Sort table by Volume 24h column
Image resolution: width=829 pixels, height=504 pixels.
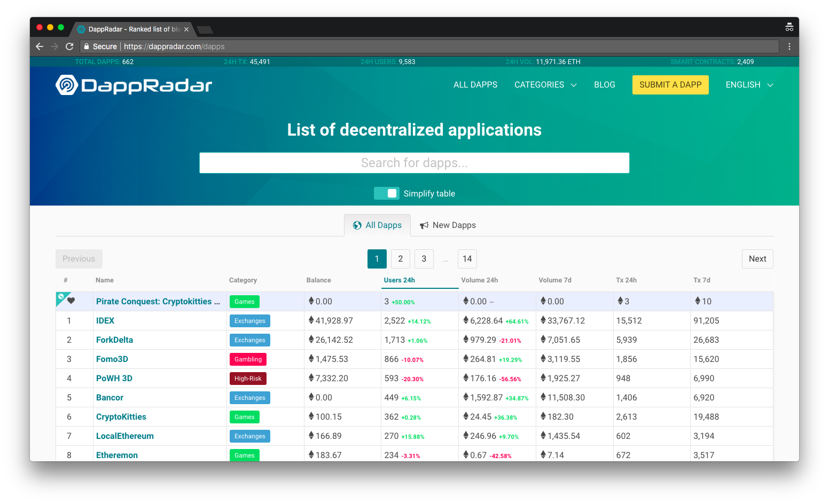480,280
